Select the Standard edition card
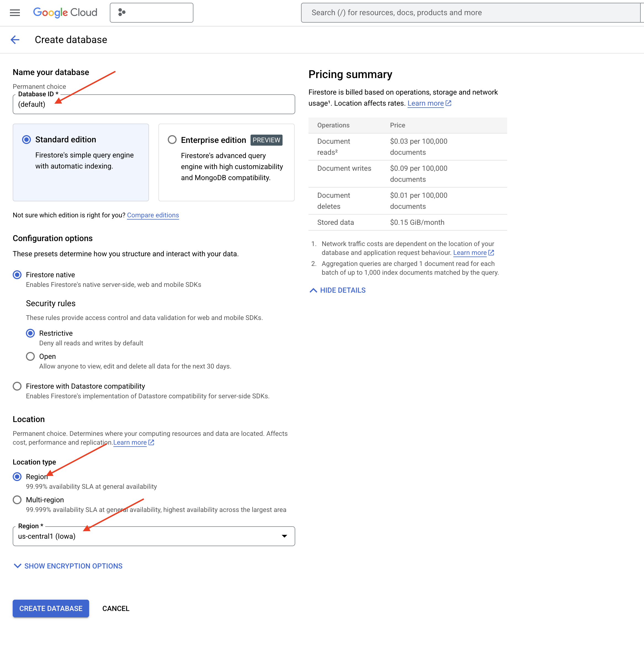The image size is (644, 646). 81,162
